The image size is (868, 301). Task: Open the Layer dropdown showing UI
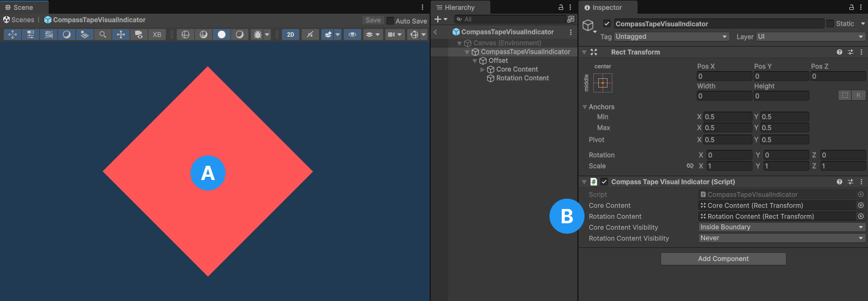(811, 37)
